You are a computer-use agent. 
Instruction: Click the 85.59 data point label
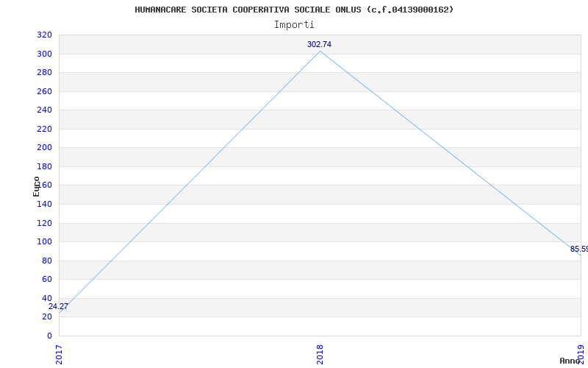(579, 249)
